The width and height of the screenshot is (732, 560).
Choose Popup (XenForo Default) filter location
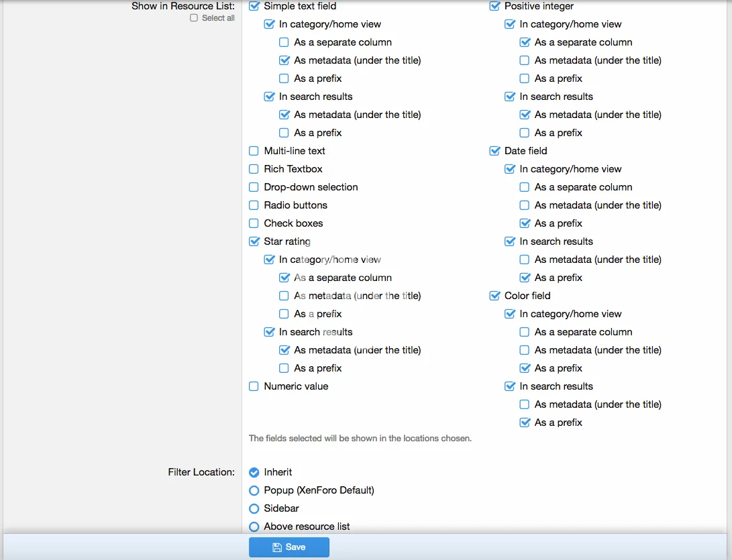[x=254, y=490]
